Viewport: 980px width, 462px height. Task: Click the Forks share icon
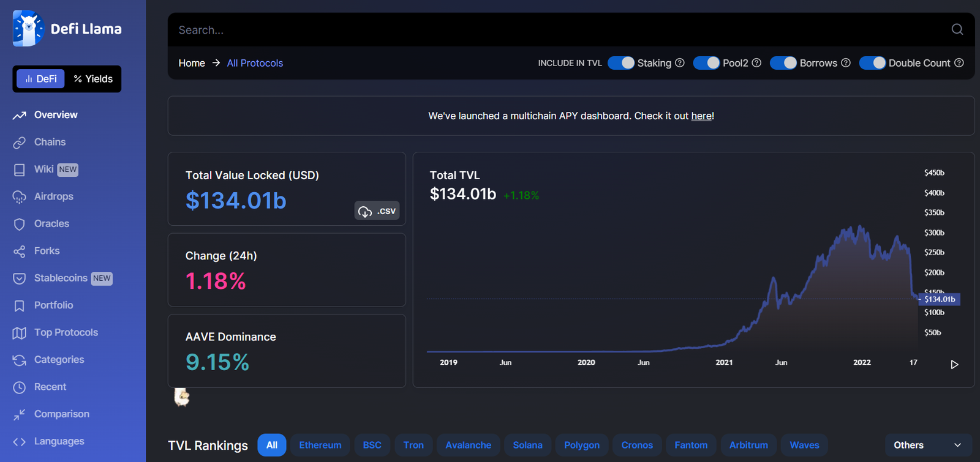coord(20,251)
